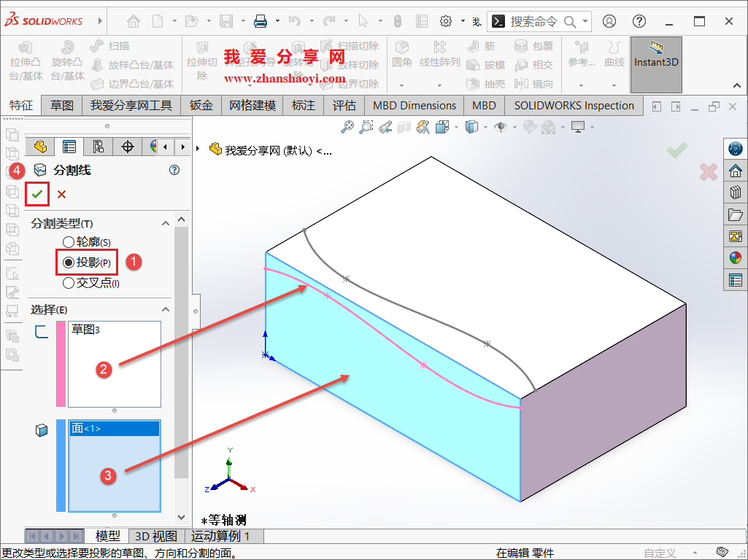The width and height of the screenshot is (748, 560).
Task: Open Split Line help question mark
Action: [174, 170]
